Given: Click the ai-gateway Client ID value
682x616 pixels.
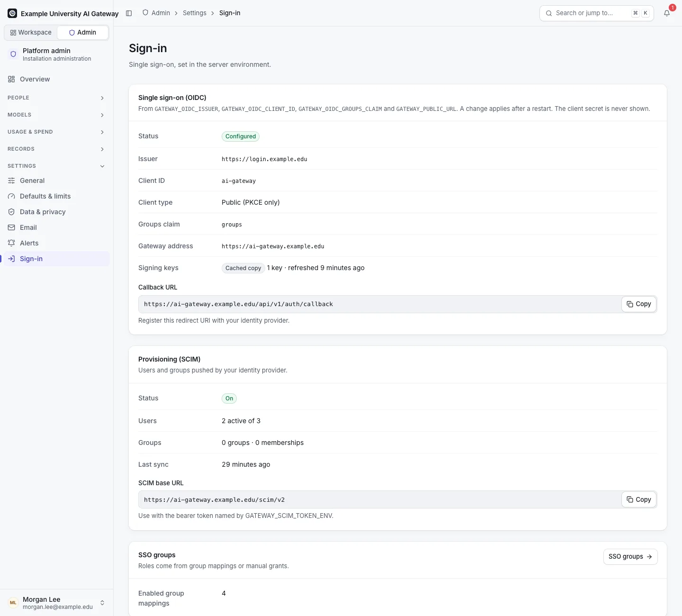Looking at the screenshot, I should [x=239, y=181].
